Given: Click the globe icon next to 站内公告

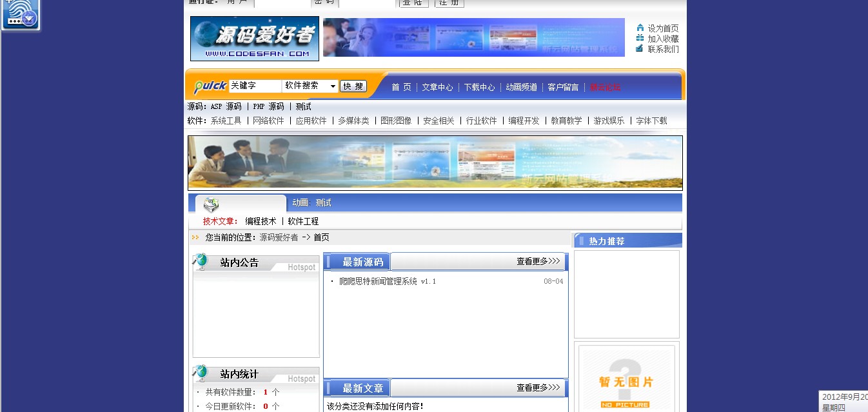Looking at the screenshot, I should click(x=201, y=261).
